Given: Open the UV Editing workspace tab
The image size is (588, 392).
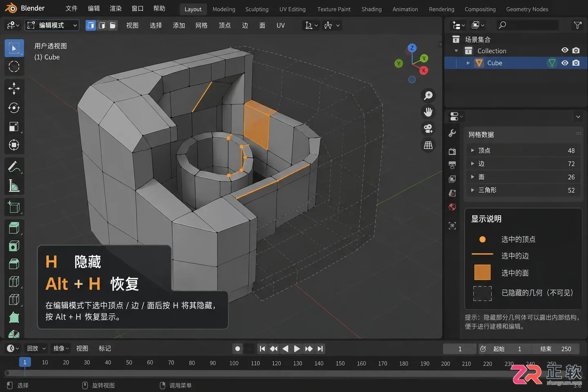Looking at the screenshot, I should pos(292,9).
